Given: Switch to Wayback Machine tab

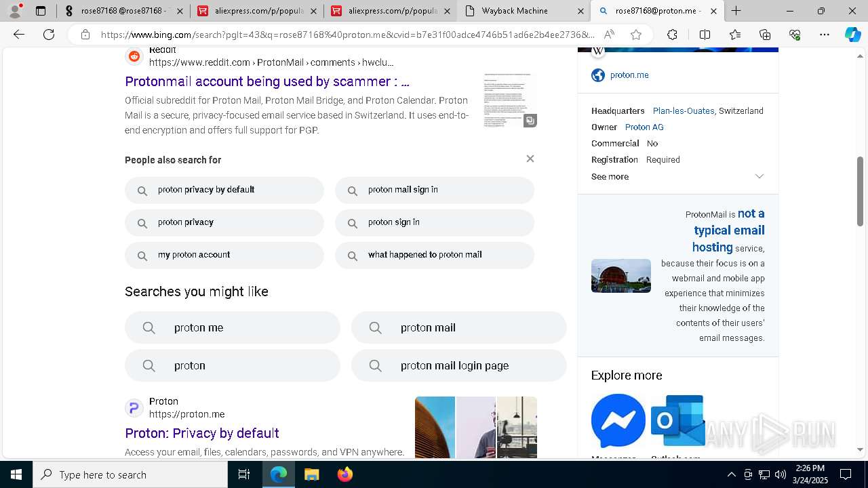Looking at the screenshot, I should (x=523, y=11).
